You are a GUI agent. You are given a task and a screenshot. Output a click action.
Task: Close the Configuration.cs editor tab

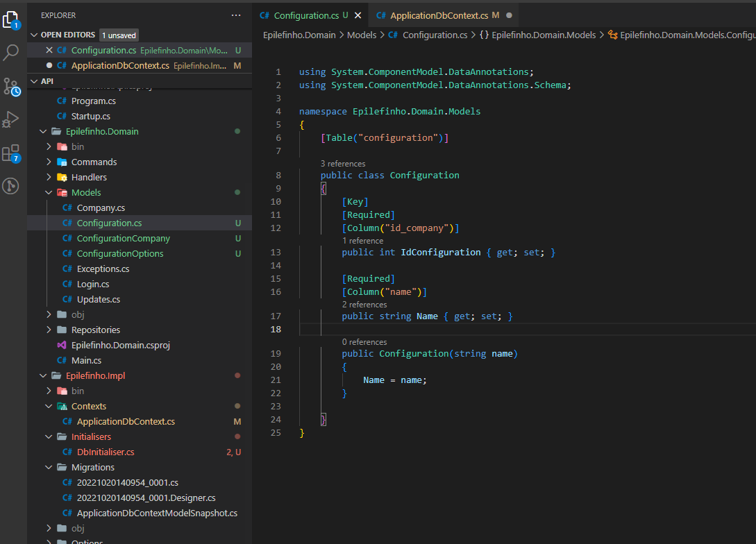pos(358,15)
